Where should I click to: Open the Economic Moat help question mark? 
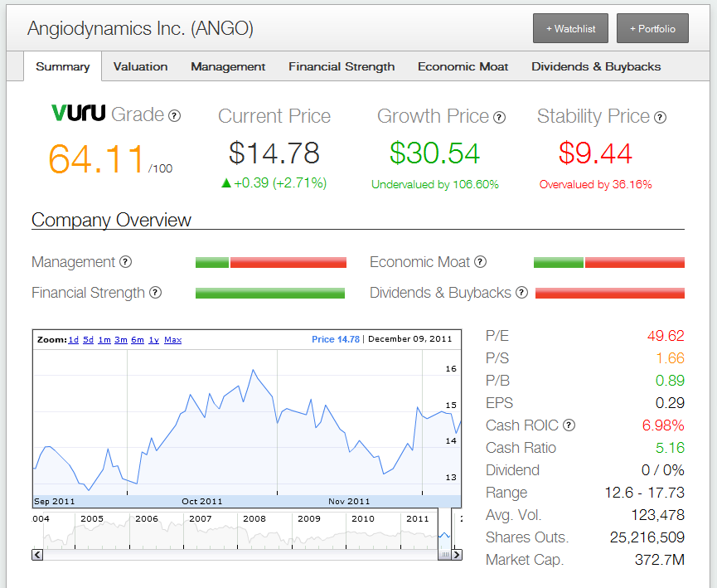480,262
